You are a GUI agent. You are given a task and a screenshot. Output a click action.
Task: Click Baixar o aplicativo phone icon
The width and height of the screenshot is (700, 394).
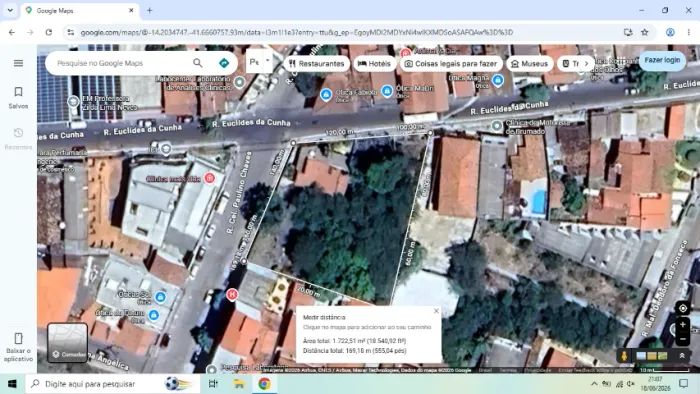coord(18,339)
